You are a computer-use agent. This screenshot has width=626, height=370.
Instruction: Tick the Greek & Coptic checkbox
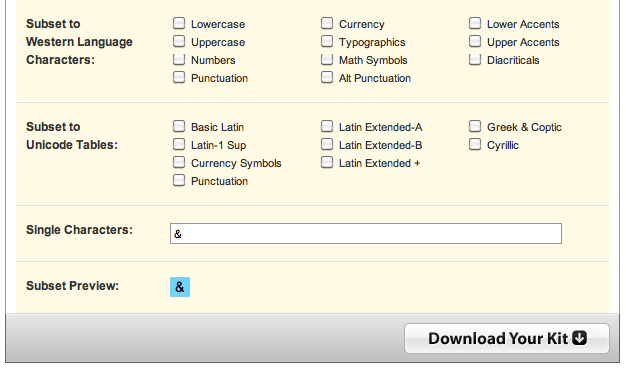[475, 126]
